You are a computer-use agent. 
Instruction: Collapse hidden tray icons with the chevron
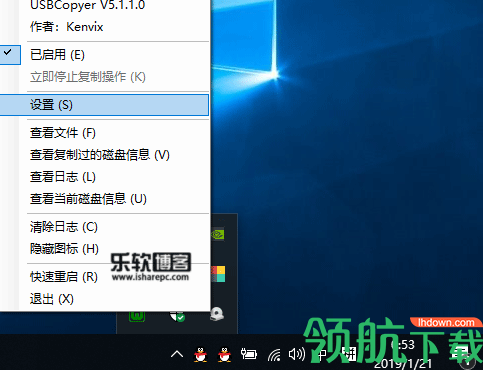point(177,354)
